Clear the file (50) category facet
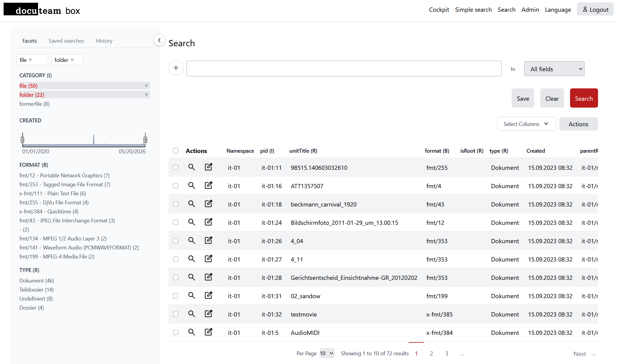 (146, 86)
